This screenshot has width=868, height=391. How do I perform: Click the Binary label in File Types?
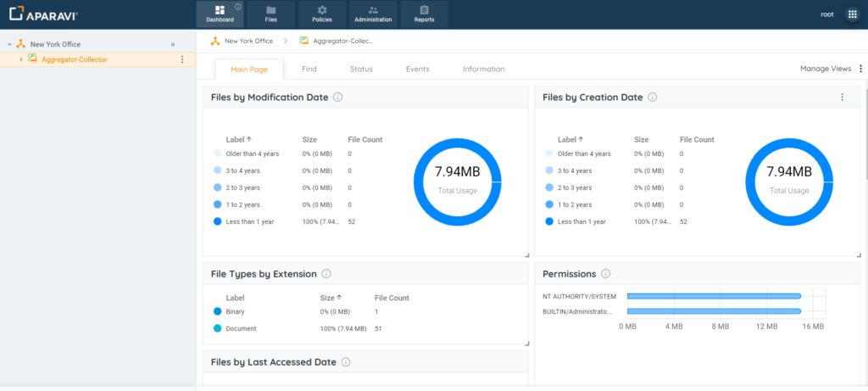click(236, 312)
